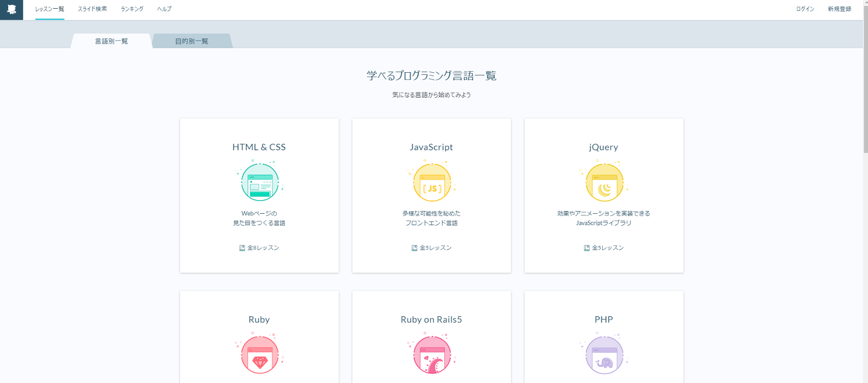Select the 言語別一覧 tab
Viewport: 868px width, 383px height.
[111, 41]
